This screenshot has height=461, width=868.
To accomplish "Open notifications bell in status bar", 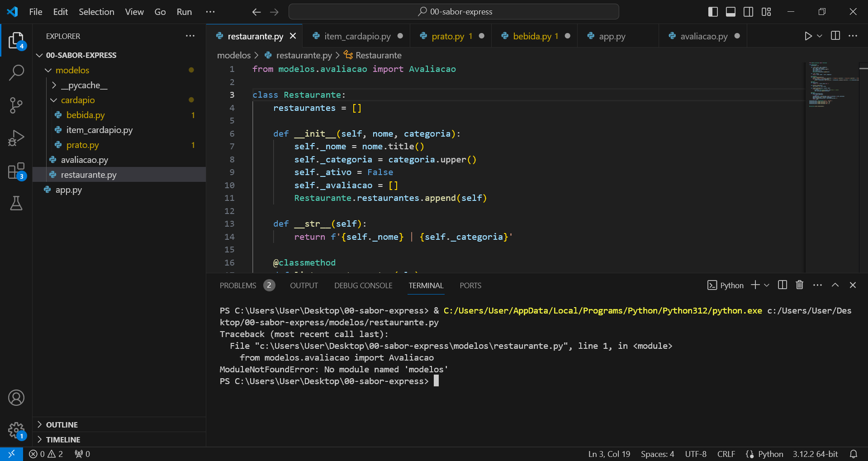I will tap(854, 454).
